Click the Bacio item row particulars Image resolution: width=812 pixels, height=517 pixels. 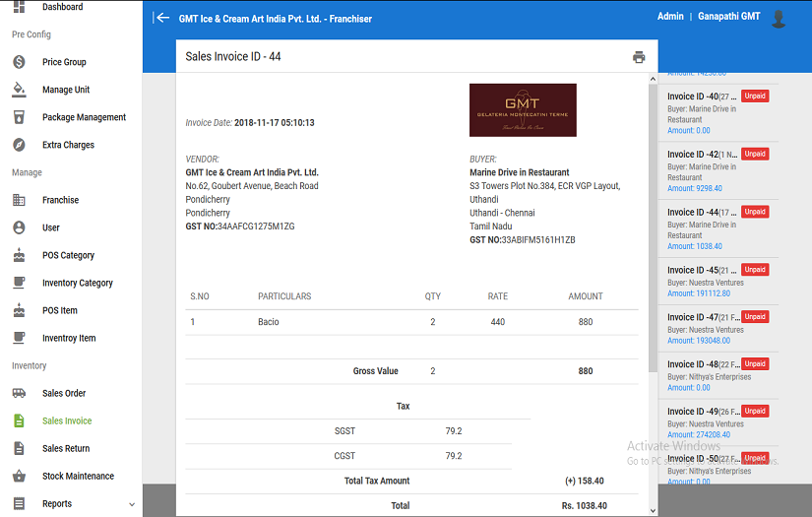269,322
